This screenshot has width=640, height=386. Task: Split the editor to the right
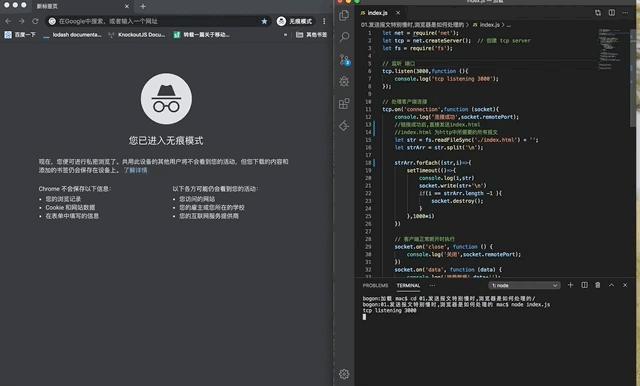pos(611,13)
